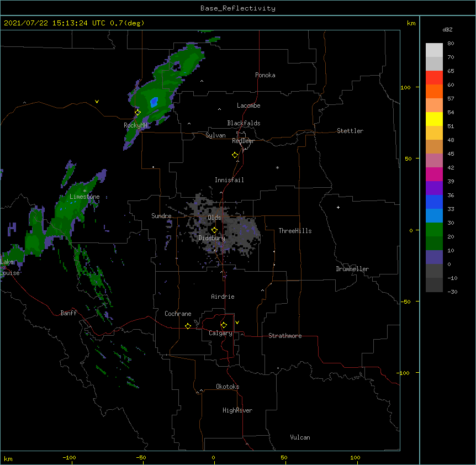Click the yellow diamond marker below RedDeer
Screen dimensions: 476x465
235,155
